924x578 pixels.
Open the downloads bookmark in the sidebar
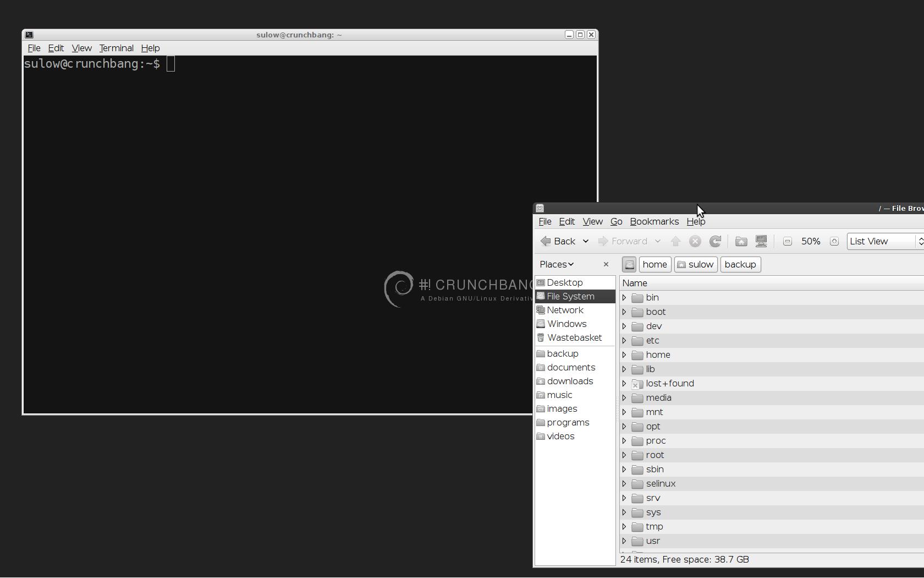coord(575,381)
